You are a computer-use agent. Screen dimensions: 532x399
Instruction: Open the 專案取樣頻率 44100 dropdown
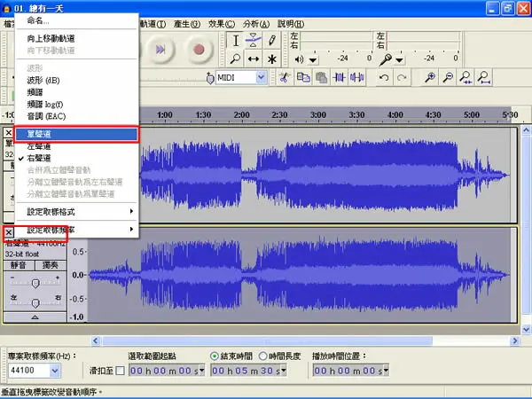pyautogui.click(x=55, y=371)
